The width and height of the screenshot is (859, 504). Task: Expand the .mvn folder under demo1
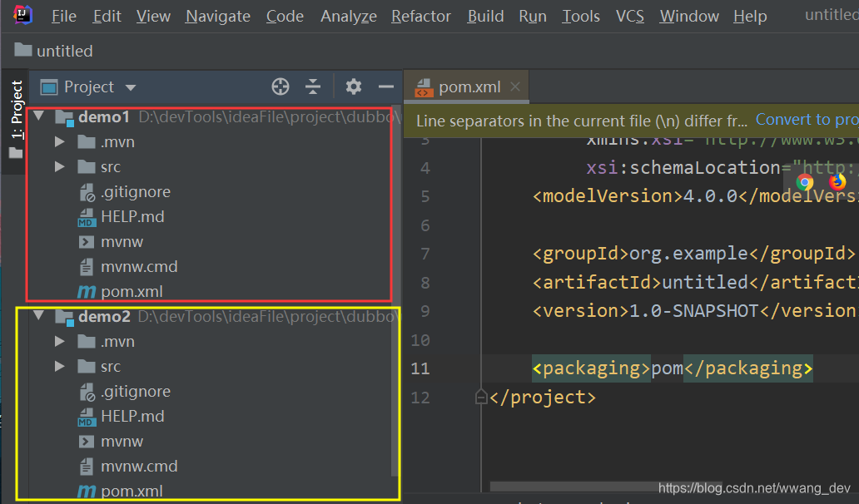pos(59,141)
